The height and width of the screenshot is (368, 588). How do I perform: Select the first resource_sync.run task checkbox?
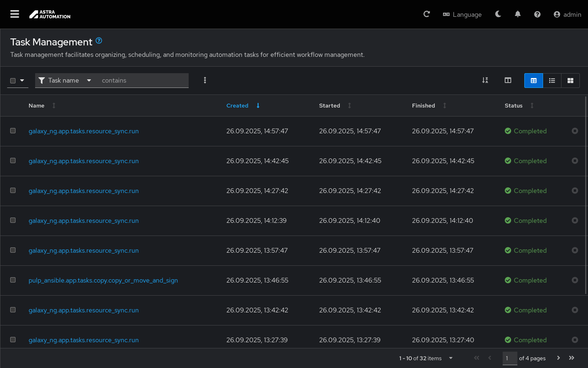13,131
